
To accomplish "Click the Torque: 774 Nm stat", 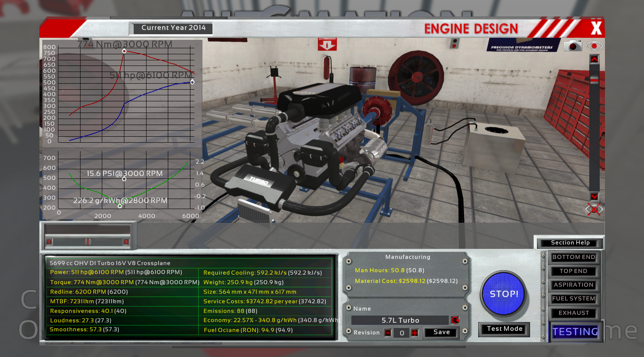I will click(124, 282).
